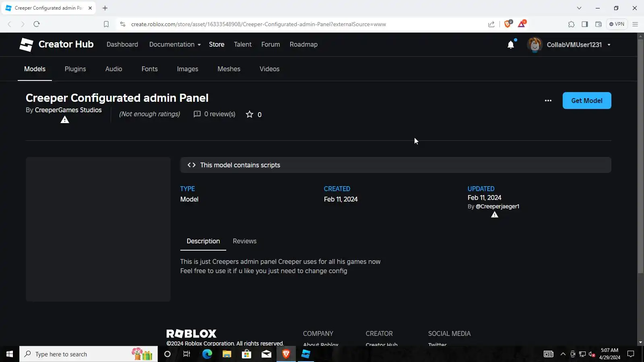Viewport: 644px width, 362px height.
Task: Open the three-dots more options menu
Action: pyautogui.click(x=548, y=101)
